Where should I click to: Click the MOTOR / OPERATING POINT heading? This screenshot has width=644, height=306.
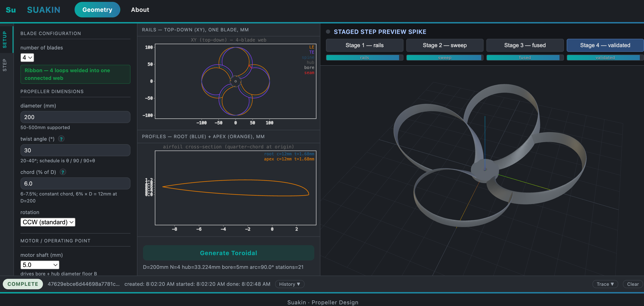pos(55,241)
